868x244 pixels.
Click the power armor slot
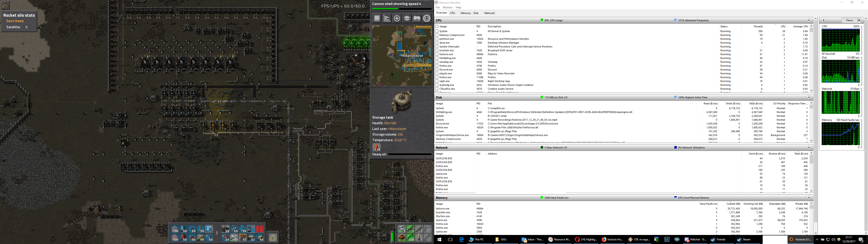click(x=402, y=238)
